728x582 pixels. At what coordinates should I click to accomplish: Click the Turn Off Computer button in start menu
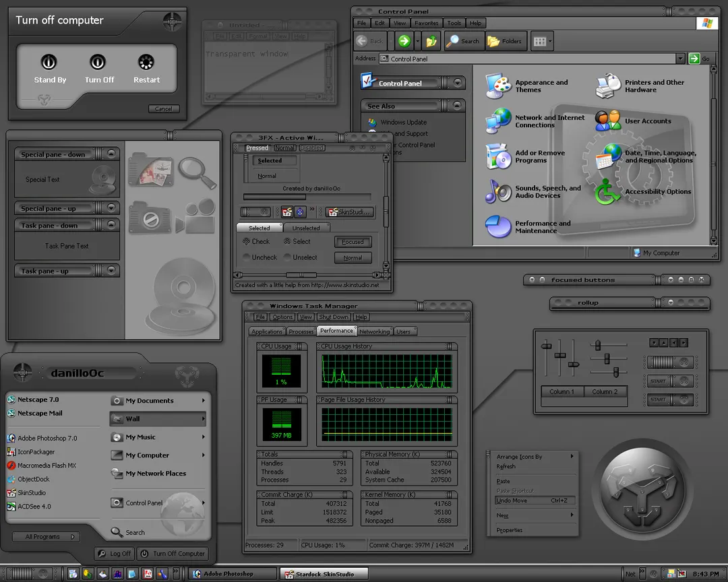[x=173, y=554]
